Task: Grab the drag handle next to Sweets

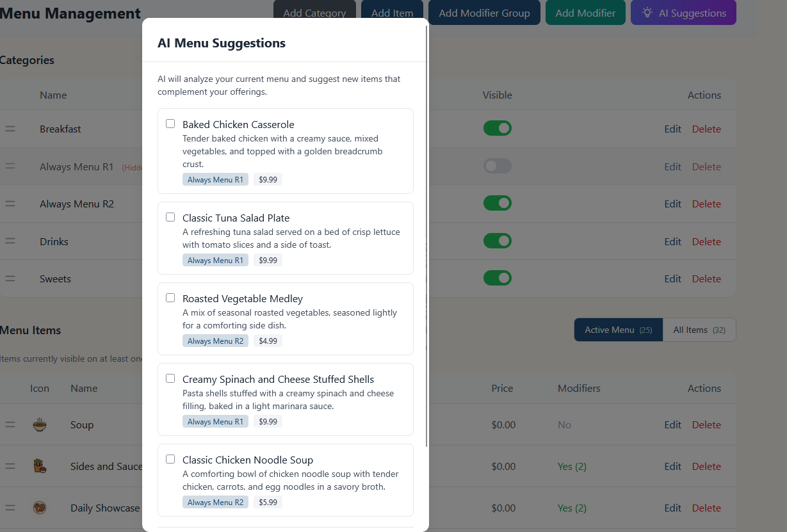Action: (x=10, y=278)
